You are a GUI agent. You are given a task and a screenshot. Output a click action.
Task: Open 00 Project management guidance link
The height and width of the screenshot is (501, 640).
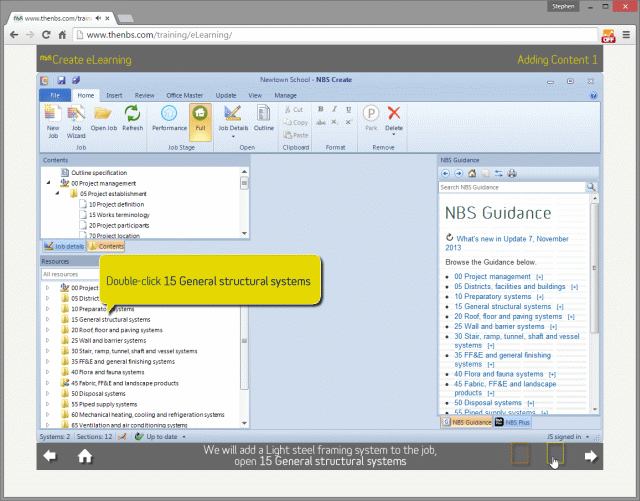492,276
